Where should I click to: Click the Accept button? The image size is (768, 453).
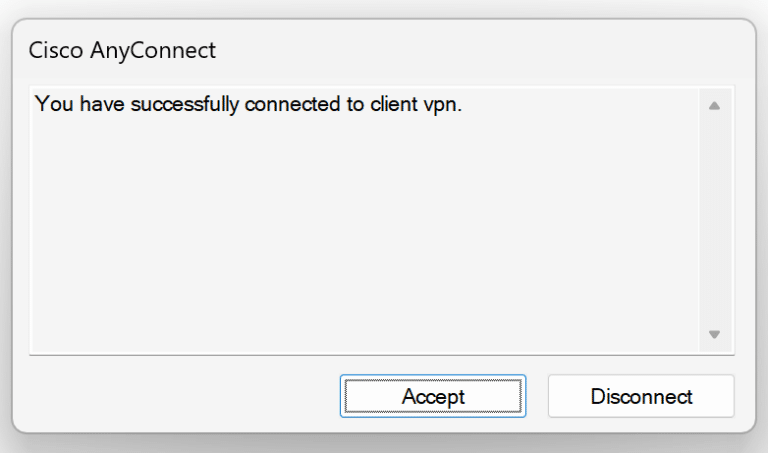(x=433, y=396)
